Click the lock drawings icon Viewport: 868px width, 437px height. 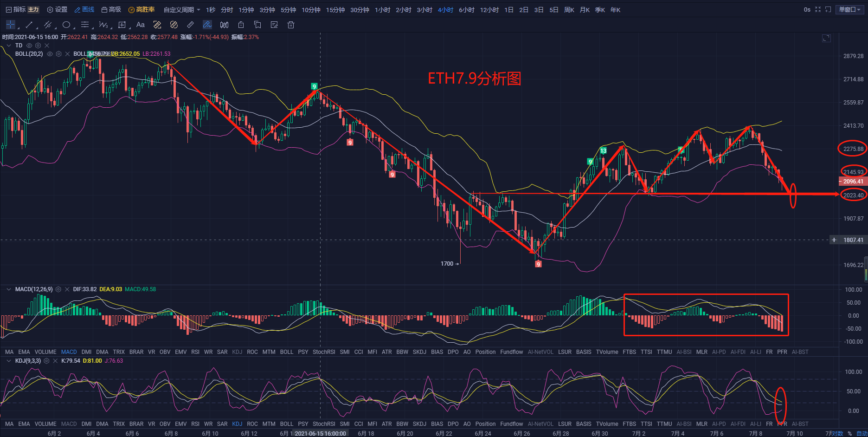[241, 25]
